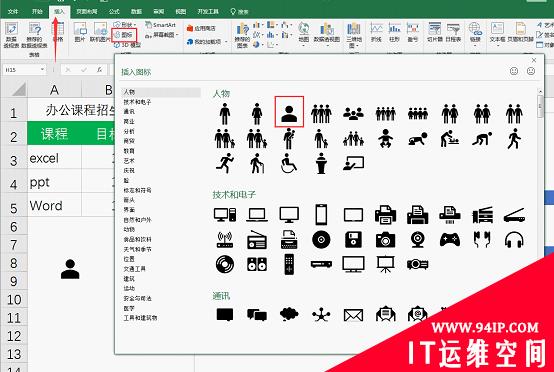Viewport: 554px width, 372px height.
Task: Select the 技术和电子 category
Action: point(137,102)
